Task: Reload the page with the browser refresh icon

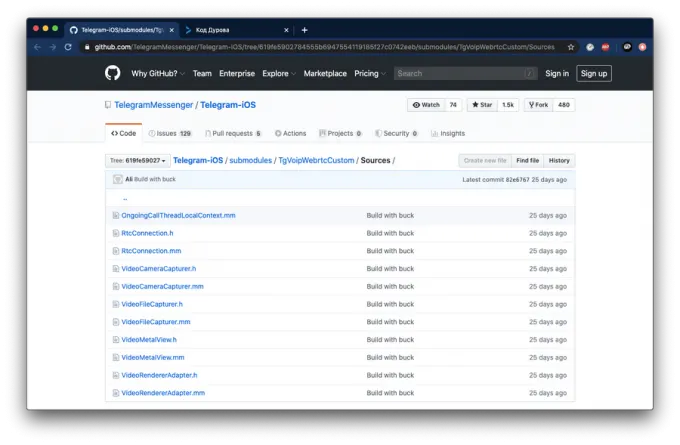Action: click(x=68, y=47)
